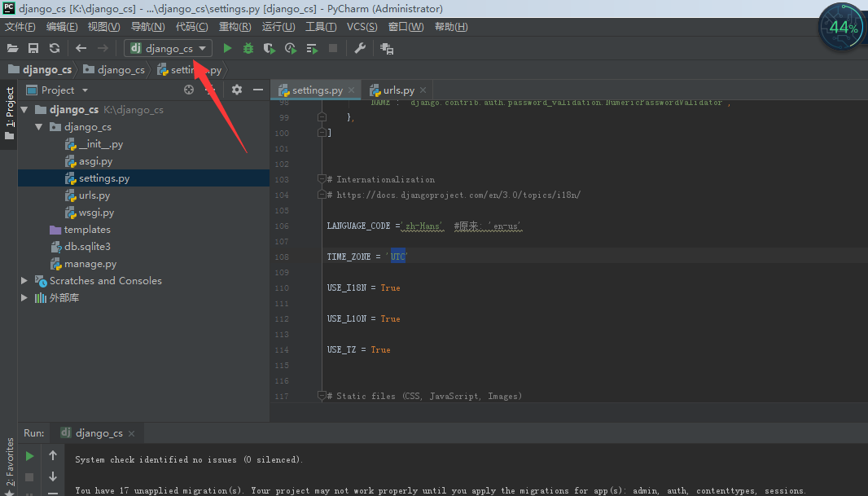This screenshot has width=868, height=496.
Task: Open the file with toolbar Open icon
Action: pyautogui.click(x=12, y=49)
